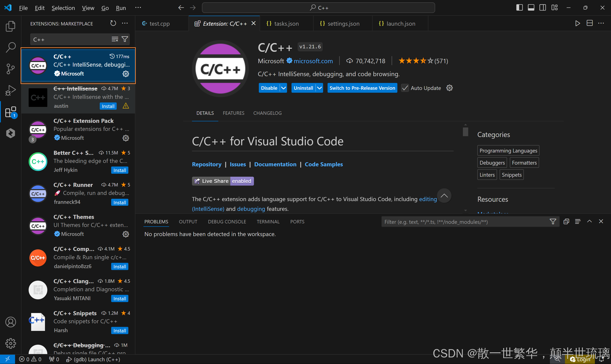The height and width of the screenshot is (364, 611).
Task: Click the command center search box
Action: (318, 8)
